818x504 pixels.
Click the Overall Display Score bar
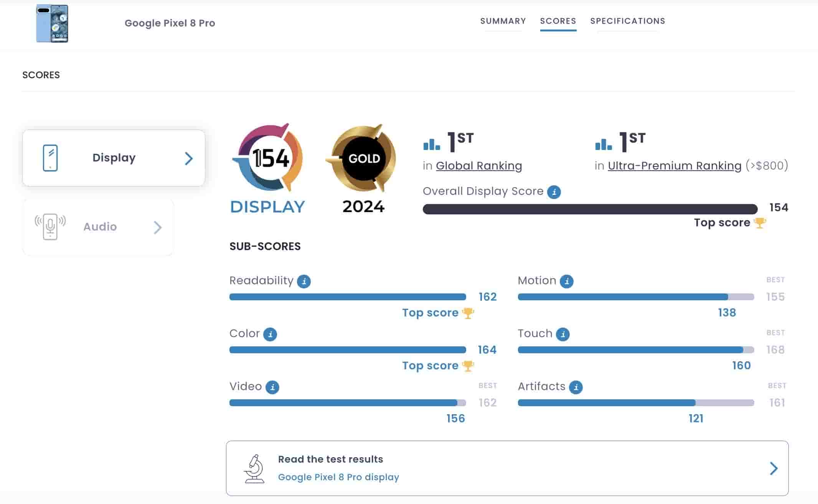coord(590,209)
